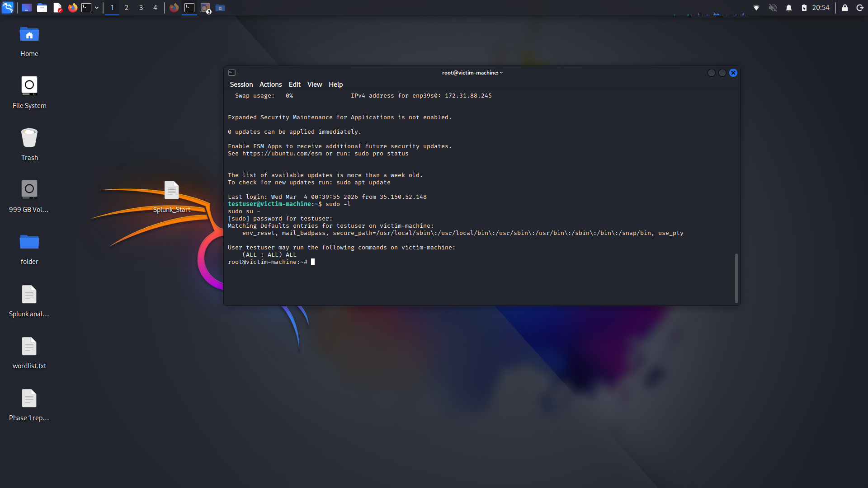Open the text editor from the taskbar

pyautogui.click(x=57, y=8)
